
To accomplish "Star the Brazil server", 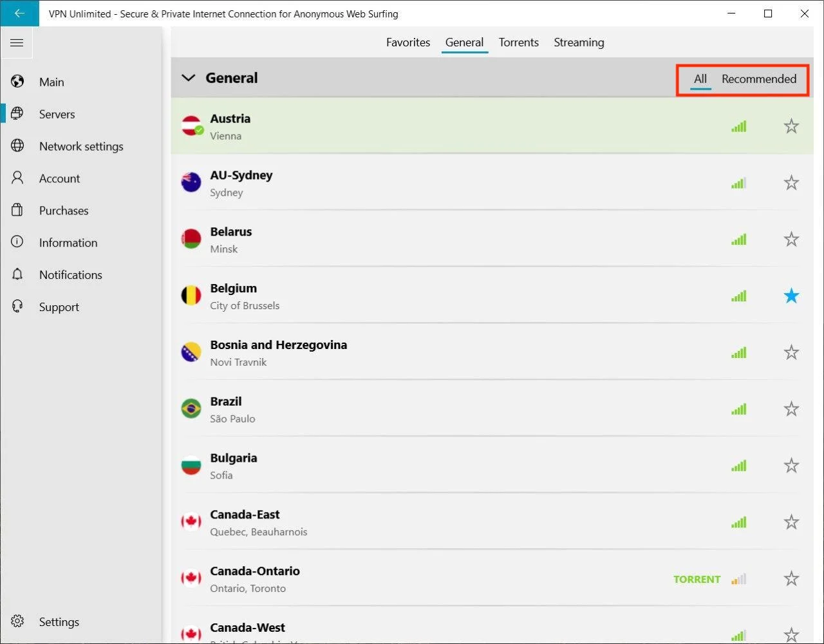I will 791,409.
